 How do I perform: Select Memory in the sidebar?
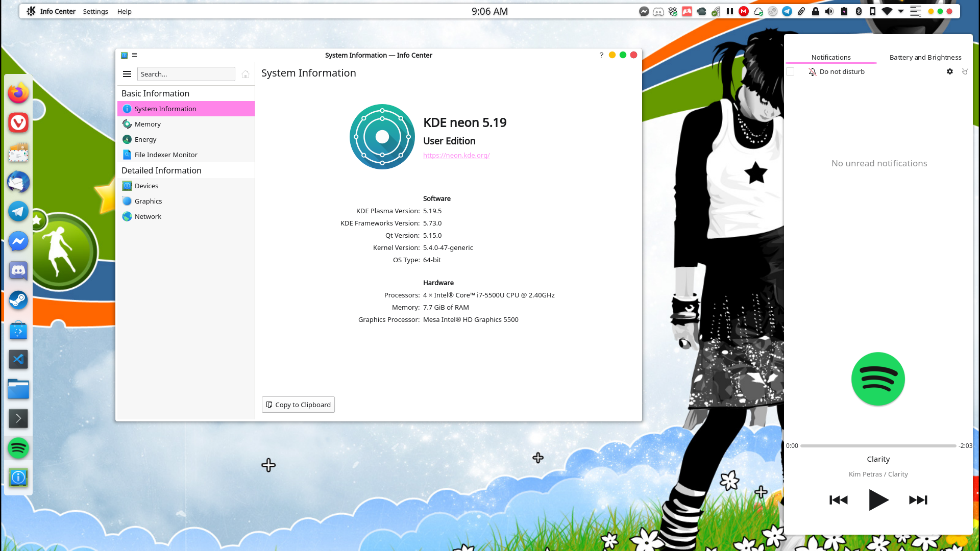186,124
